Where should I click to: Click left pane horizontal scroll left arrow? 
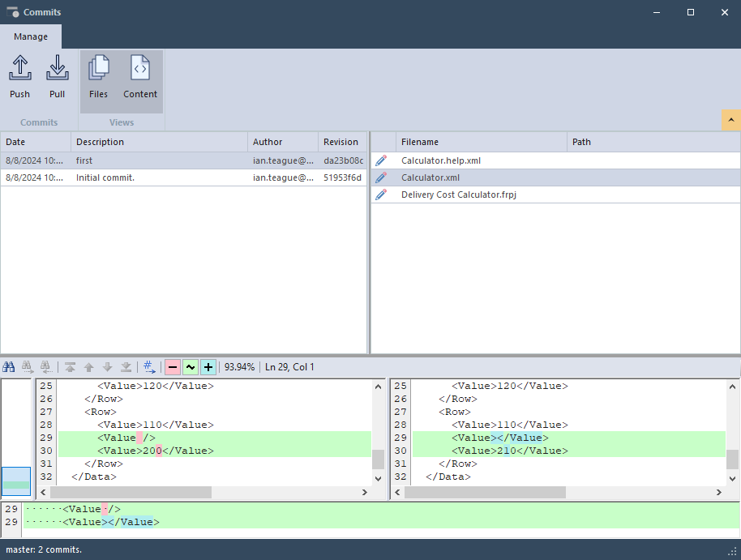click(x=43, y=493)
